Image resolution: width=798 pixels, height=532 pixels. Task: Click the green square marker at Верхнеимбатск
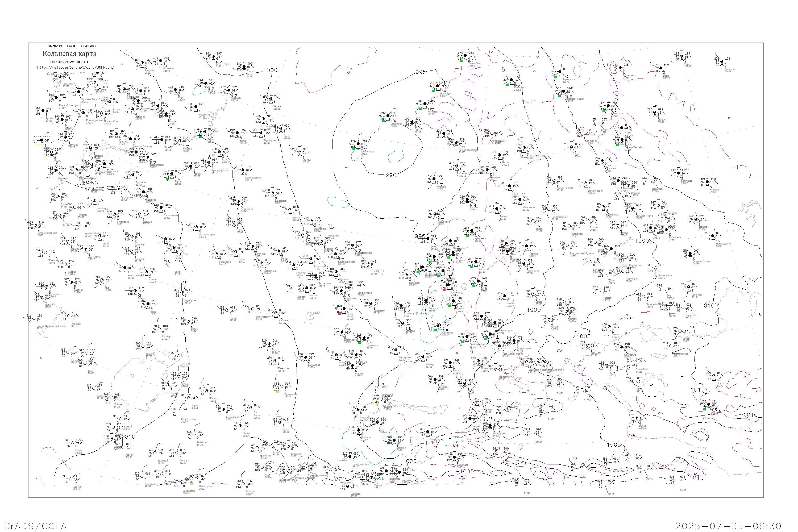[559, 96]
